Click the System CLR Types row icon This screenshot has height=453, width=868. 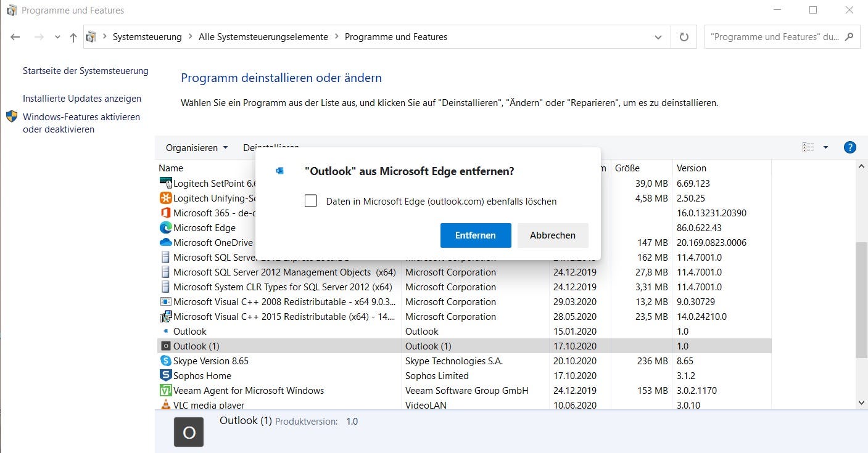click(165, 287)
